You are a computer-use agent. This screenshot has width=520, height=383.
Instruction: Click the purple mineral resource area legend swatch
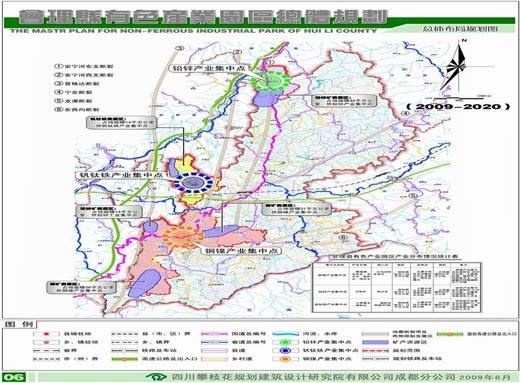(x=375, y=342)
